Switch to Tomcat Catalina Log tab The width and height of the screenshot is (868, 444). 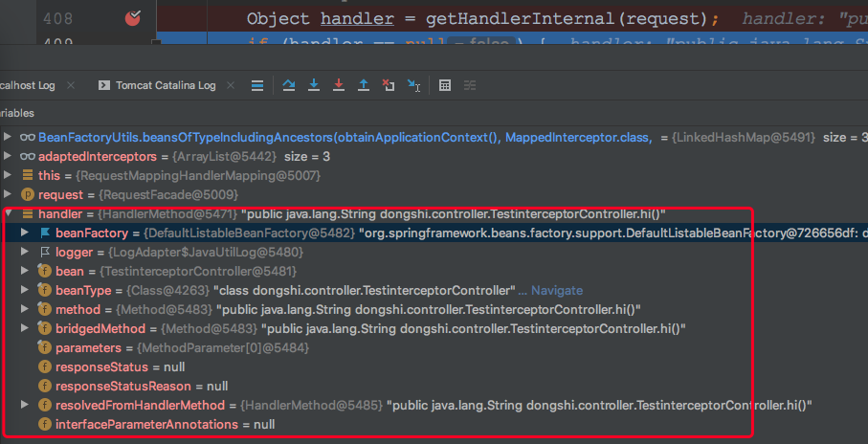(x=165, y=85)
